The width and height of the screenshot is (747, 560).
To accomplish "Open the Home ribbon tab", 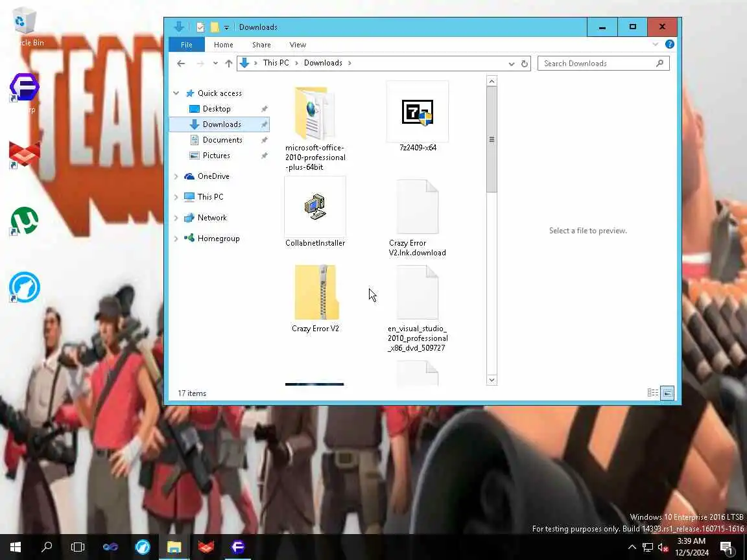I will point(224,45).
